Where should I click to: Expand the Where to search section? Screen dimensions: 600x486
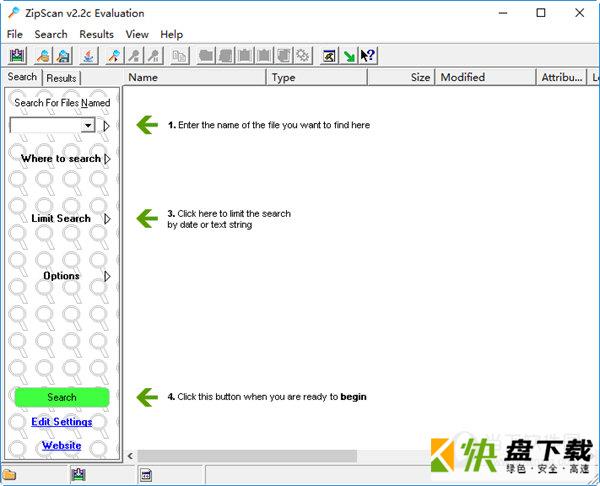coord(108,158)
